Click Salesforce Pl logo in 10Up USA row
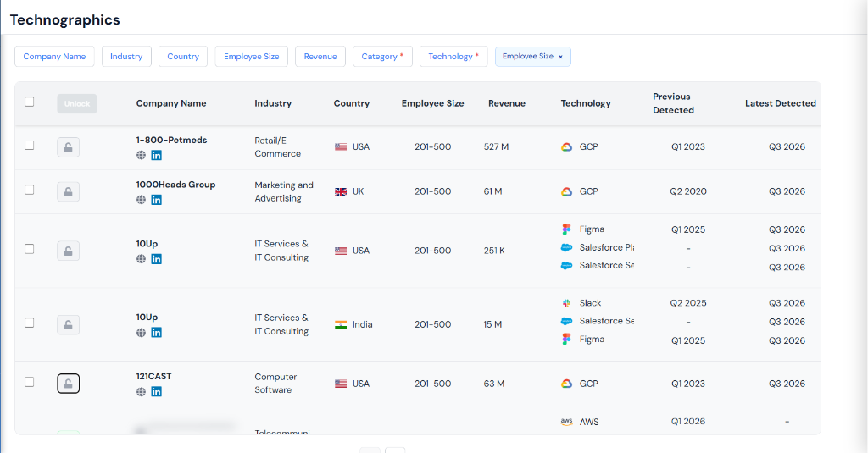Screen dimensions: 868x453 566,248
